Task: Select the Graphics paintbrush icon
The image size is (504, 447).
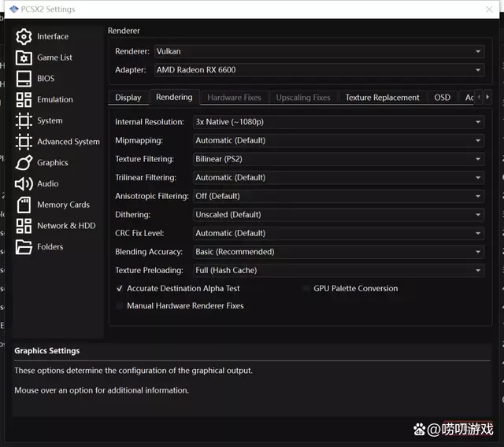Action: point(24,162)
